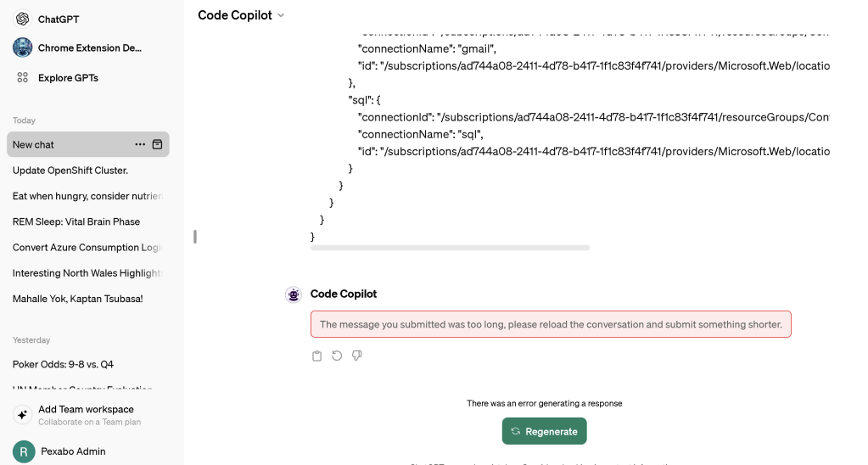Click the green Regenerate button

(x=544, y=431)
